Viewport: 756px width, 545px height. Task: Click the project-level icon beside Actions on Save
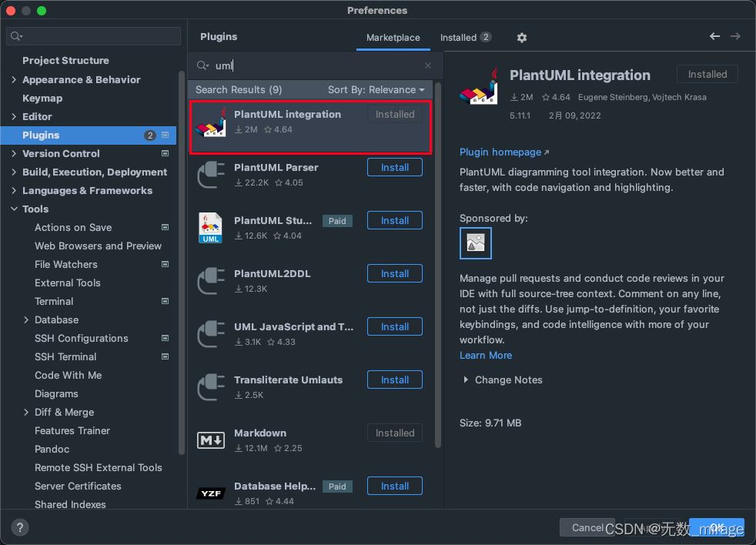pyautogui.click(x=166, y=227)
